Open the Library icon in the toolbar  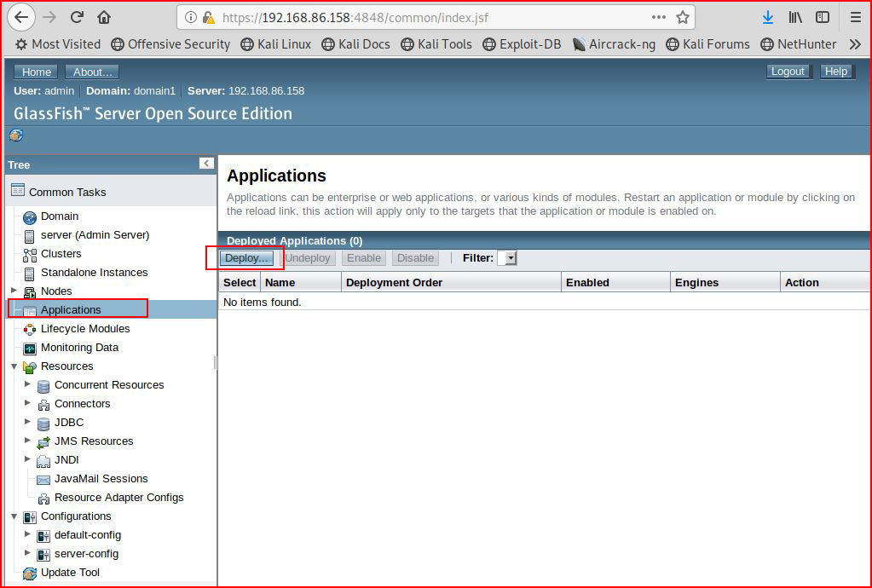pos(795,17)
